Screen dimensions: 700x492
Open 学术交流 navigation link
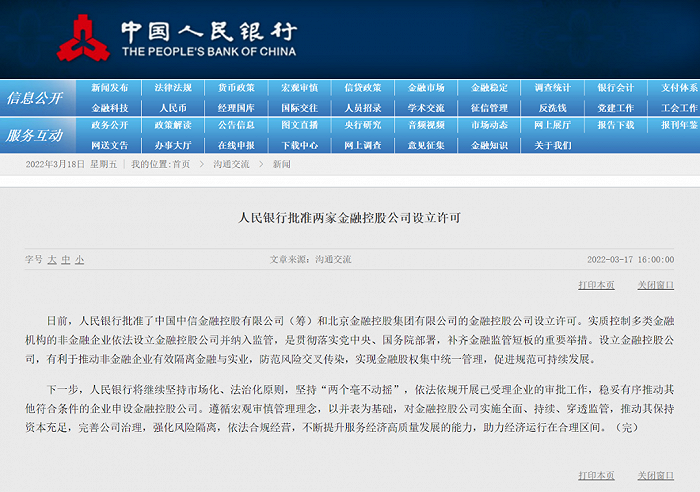tap(426, 108)
